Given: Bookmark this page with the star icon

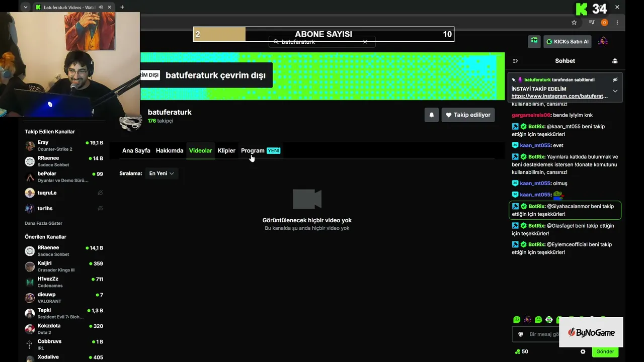Looking at the screenshot, I should 574,23.
